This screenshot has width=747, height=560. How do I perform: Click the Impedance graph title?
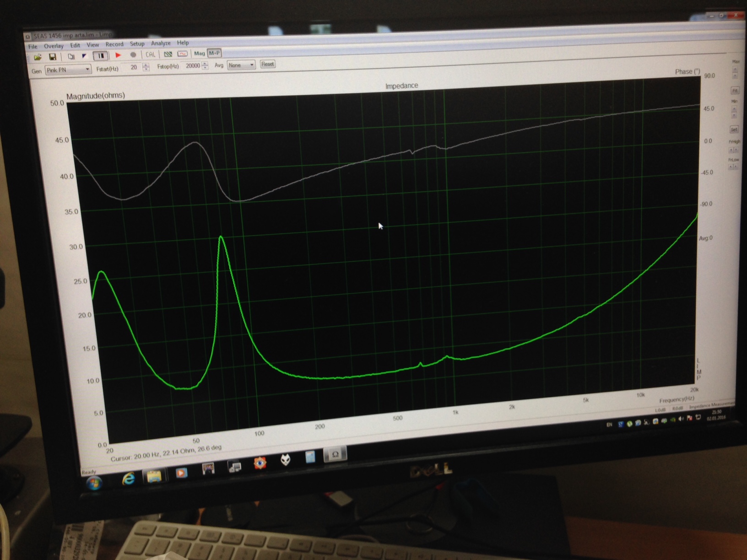click(x=401, y=86)
